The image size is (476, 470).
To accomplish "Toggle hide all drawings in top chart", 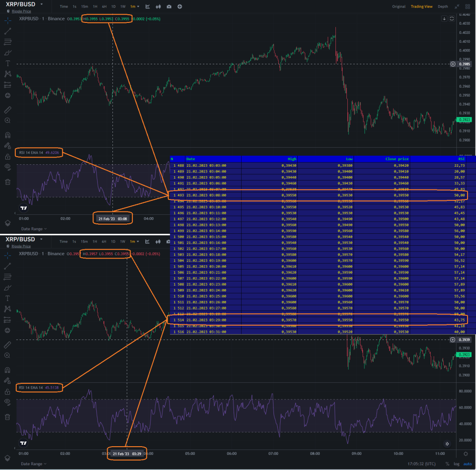I will click(x=8, y=167).
